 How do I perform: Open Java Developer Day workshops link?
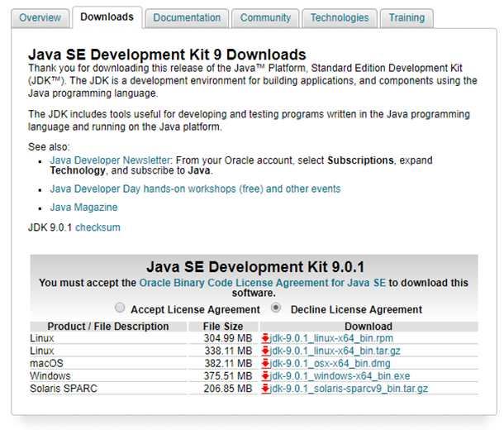coord(195,189)
